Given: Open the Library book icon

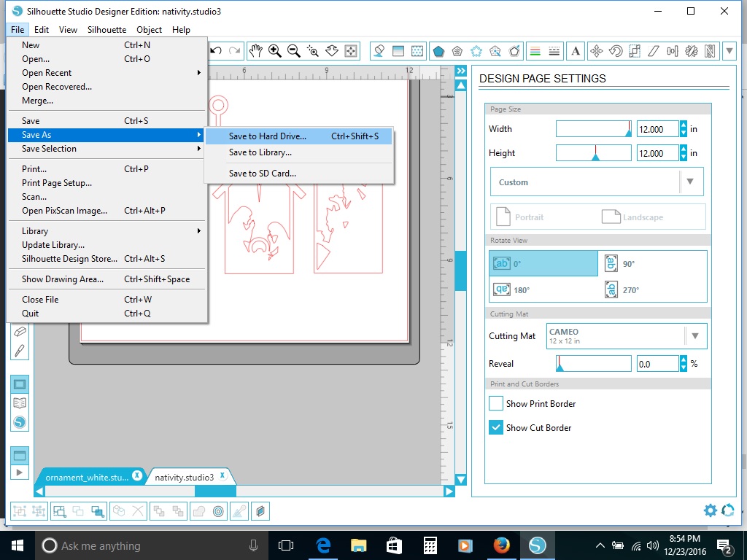Looking at the screenshot, I should (20, 402).
